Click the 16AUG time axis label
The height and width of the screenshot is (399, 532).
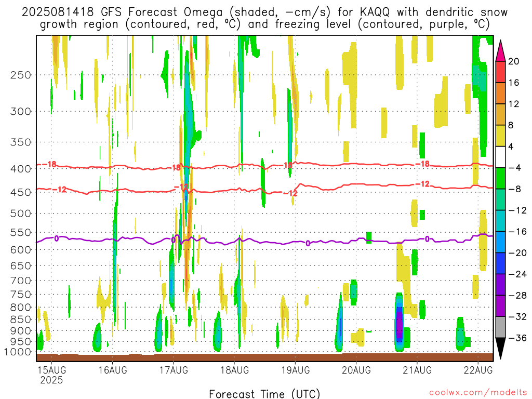pos(113,370)
